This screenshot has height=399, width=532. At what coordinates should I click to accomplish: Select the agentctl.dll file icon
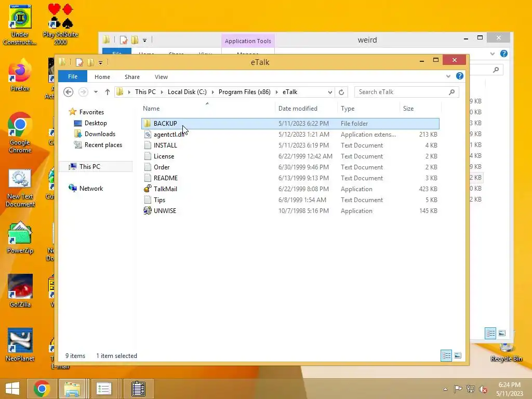click(148, 135)
